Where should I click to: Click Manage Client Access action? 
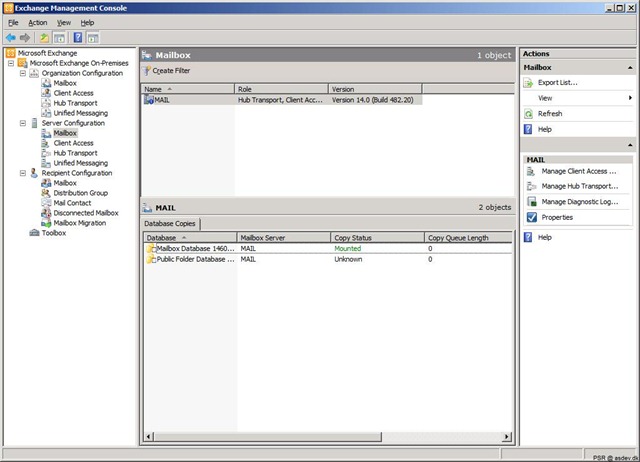pyautogui.click(x=579, y=171)
